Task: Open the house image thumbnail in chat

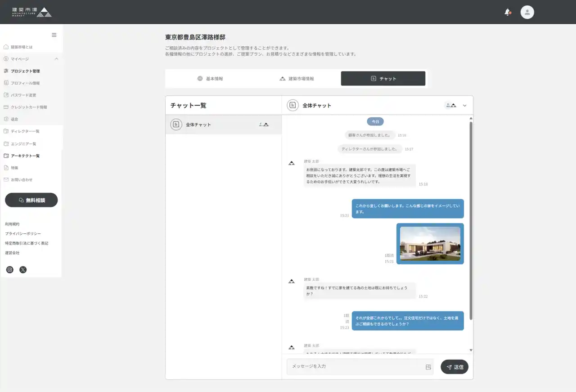Action: pos(430,244)
